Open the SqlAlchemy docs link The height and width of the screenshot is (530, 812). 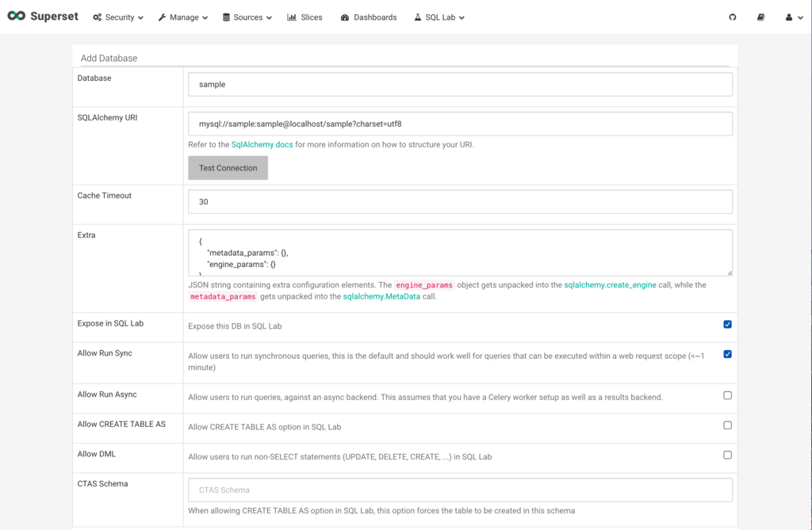262,144
